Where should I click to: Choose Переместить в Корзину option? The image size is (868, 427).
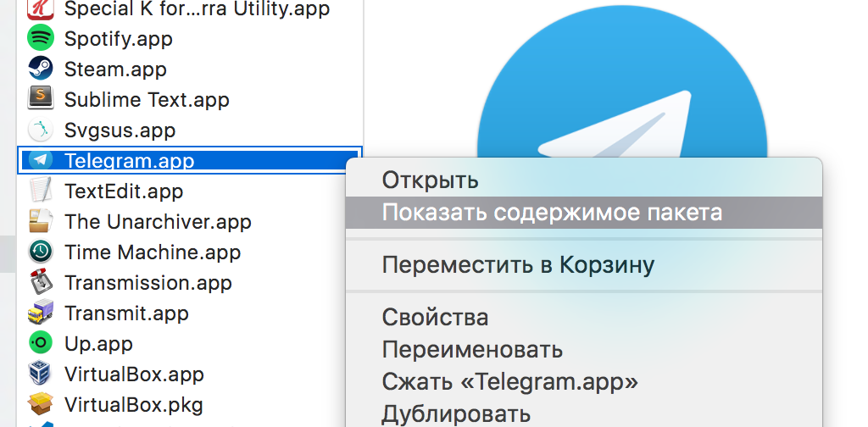click(518, 265)
